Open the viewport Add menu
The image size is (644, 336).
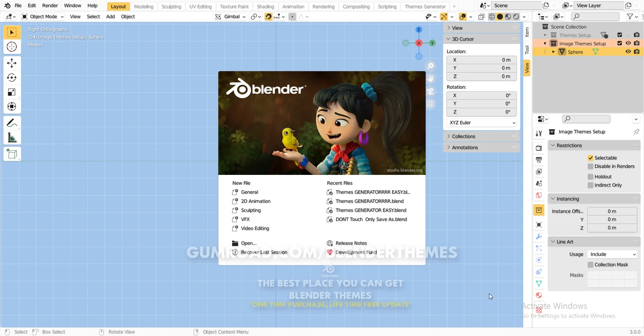pyautogui.click(x=110, y=17)
